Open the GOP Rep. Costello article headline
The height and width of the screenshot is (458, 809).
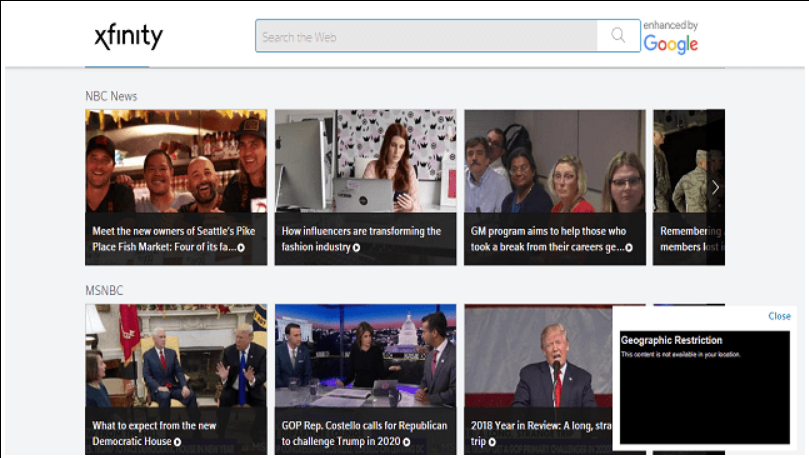364,433
